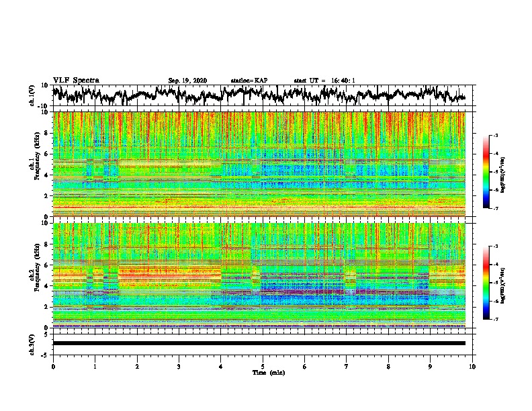Click the ch.1(V) waveform axis label

pos(32,95)
